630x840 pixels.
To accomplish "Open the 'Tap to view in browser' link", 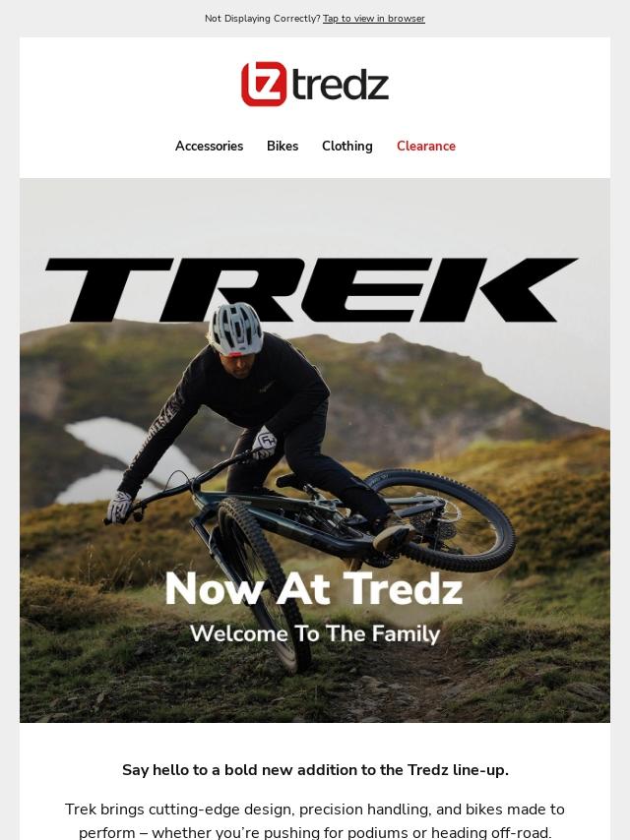I will point(374,19).
